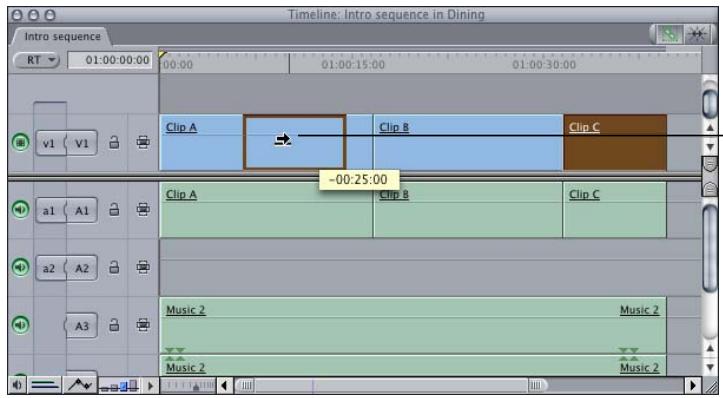
Task: Toggle V1 track visibility
Action: coord(20,143)
